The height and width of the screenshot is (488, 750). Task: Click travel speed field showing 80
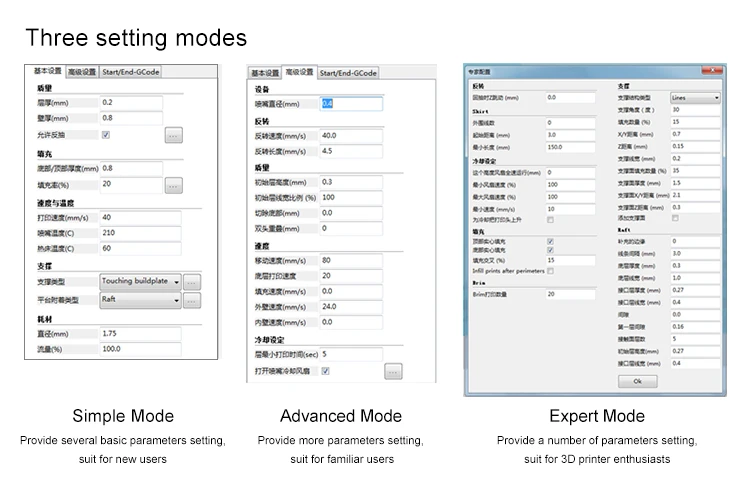[351, 260]
